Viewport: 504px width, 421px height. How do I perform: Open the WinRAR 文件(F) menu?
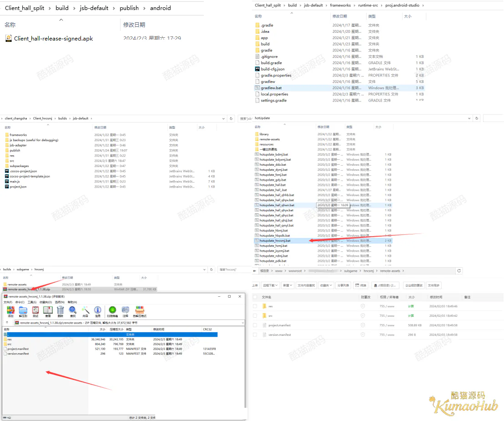(8, 302)
